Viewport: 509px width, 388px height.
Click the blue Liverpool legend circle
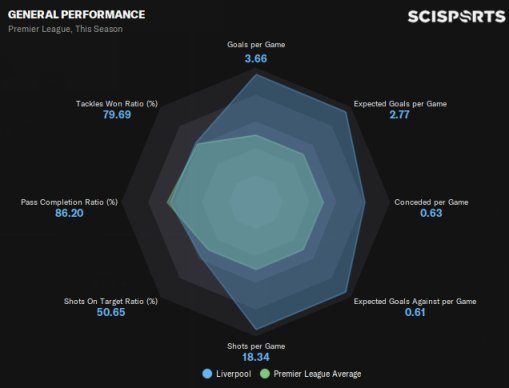pyautogui.click(x=207, y=374)
